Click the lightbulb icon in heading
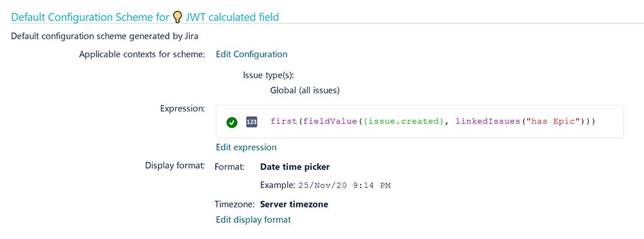This screenshot has width=644, height=239. 177,17
